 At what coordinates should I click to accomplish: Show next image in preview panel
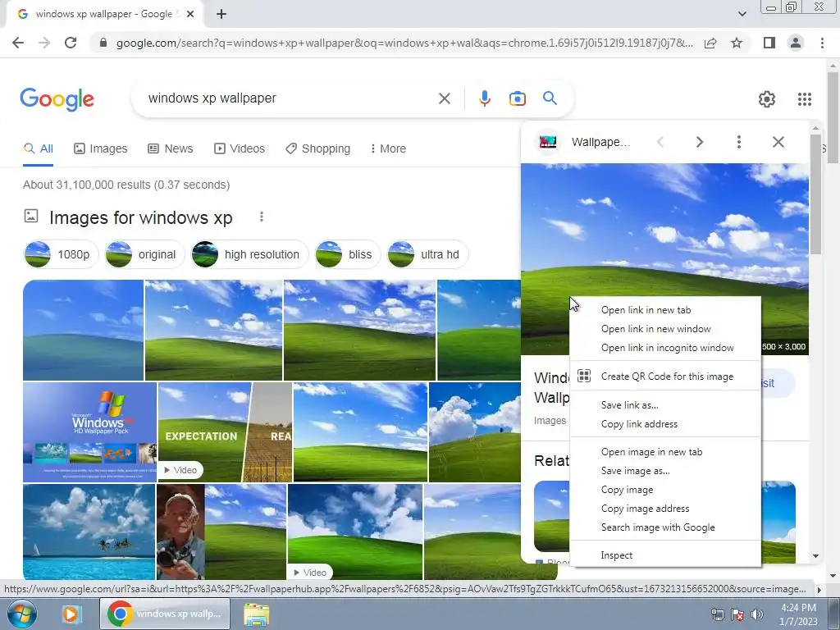tap(699, 142)
